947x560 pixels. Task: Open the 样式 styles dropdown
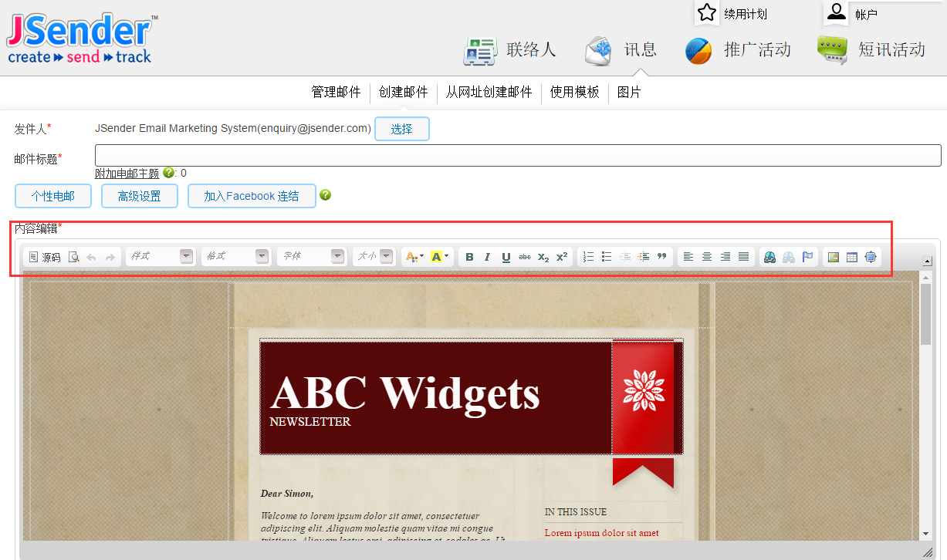(x=161, y=256)
